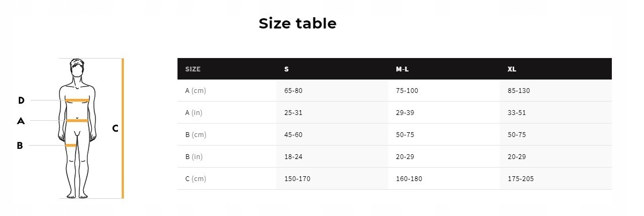Click the 175-205 cell in XL column
644x216 pixels.
(520, 179)
